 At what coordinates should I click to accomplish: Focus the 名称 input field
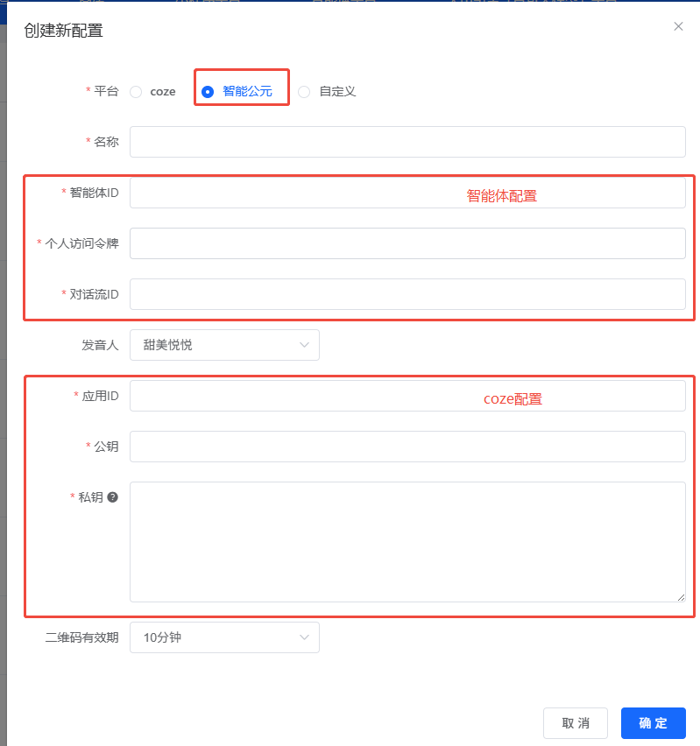tap(407, 142)
